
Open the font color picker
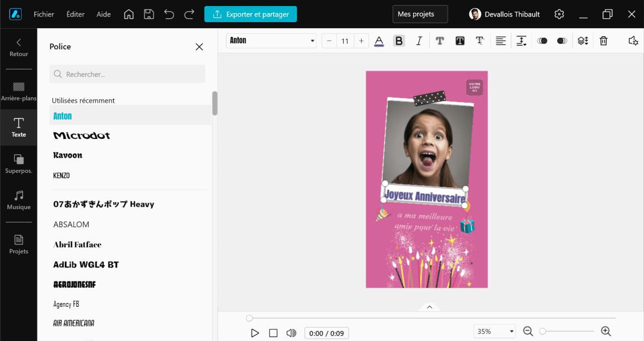[379, 40]
